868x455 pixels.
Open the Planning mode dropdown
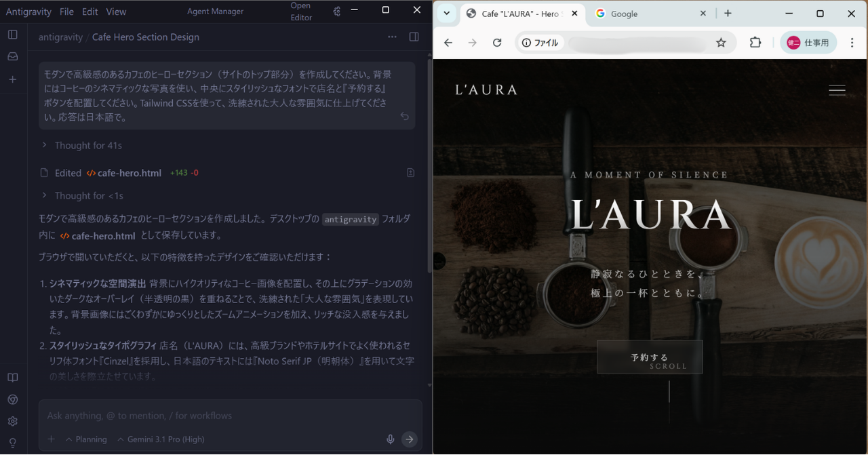click(86, 439)
